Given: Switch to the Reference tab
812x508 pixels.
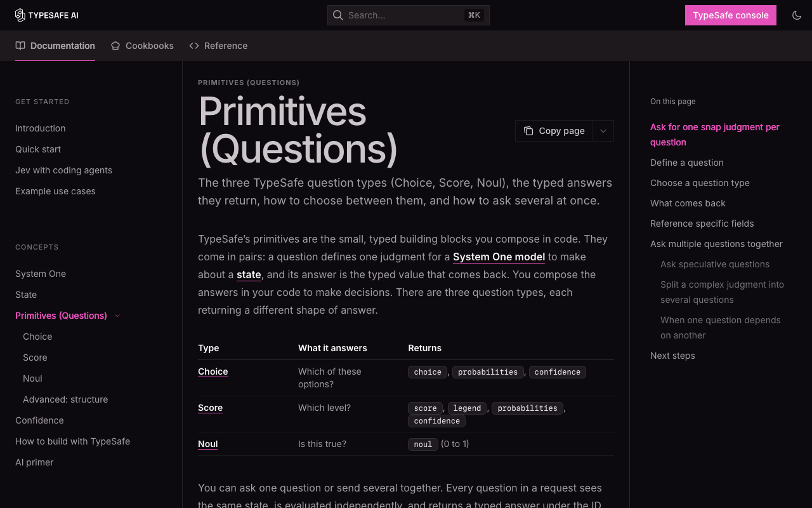Looking at the screenshot, I should coord(218,46).
